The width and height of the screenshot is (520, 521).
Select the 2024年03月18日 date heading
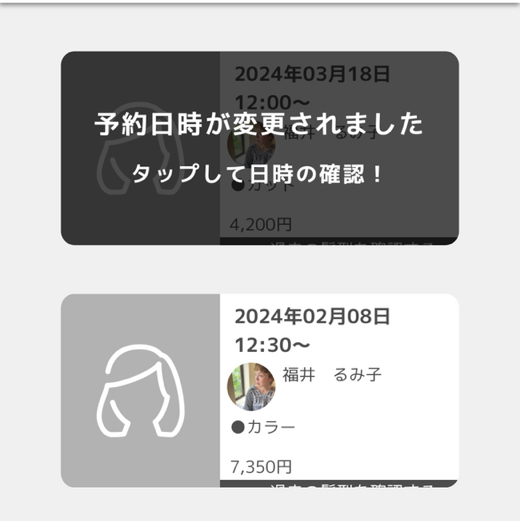tap(312, 74)
